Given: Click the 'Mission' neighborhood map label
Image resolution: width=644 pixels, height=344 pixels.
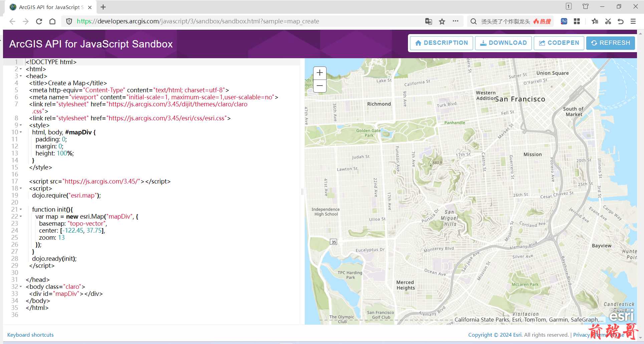Looking at the screenshot, I should pos(532,154).
